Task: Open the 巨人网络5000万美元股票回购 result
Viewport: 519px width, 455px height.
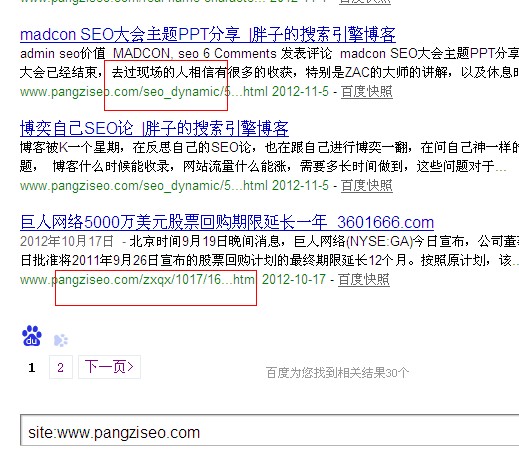Action: point(227,222)
